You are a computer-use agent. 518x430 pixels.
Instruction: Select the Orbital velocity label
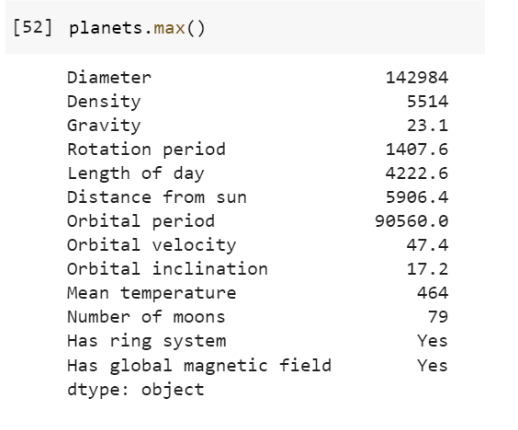click(x=152, y=245)
